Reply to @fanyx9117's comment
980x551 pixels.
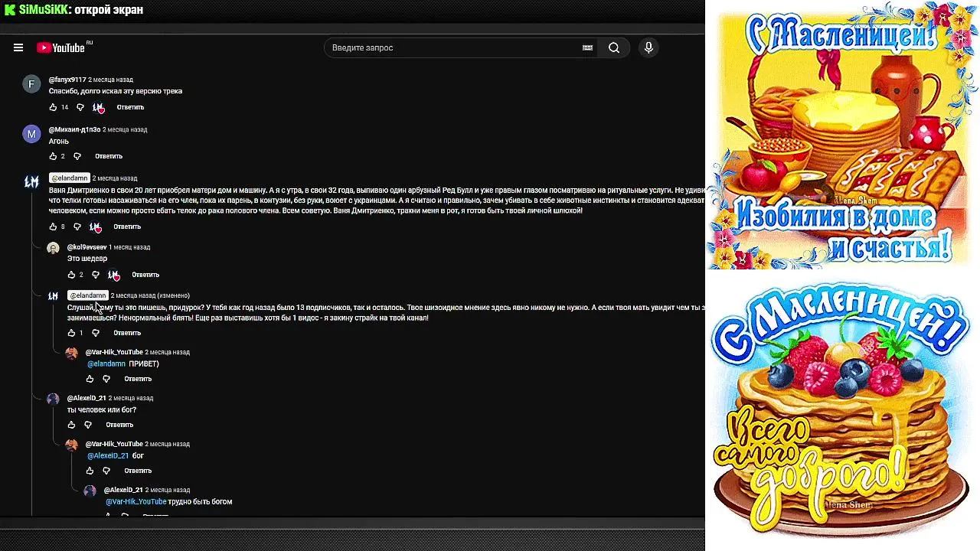(130, 107)
